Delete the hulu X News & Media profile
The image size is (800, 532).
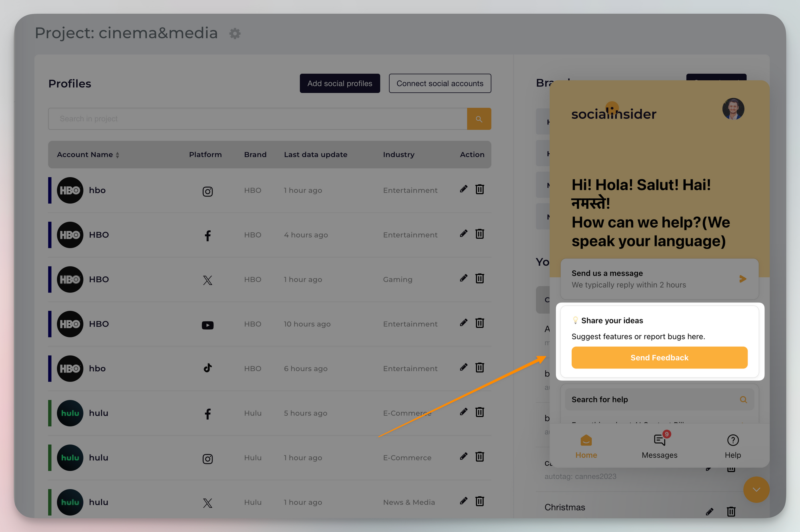coord(480,501)
